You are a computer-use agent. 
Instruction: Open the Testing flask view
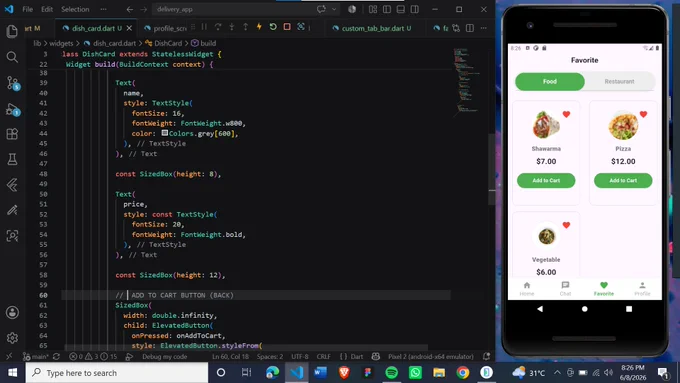point(12,159)
